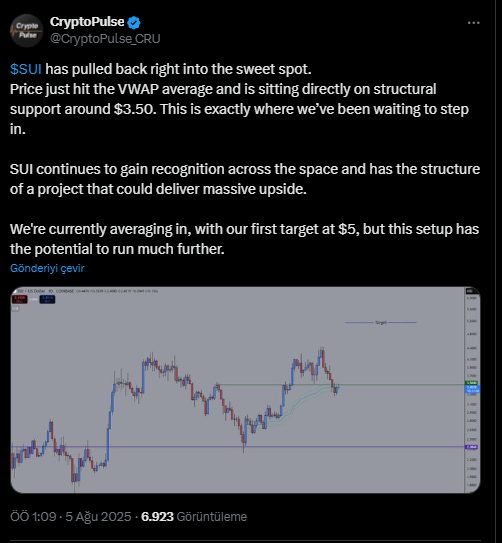The image size is (502, 543).
Task: Click the $SUI cashtag
Action: (x=26, y=69)
